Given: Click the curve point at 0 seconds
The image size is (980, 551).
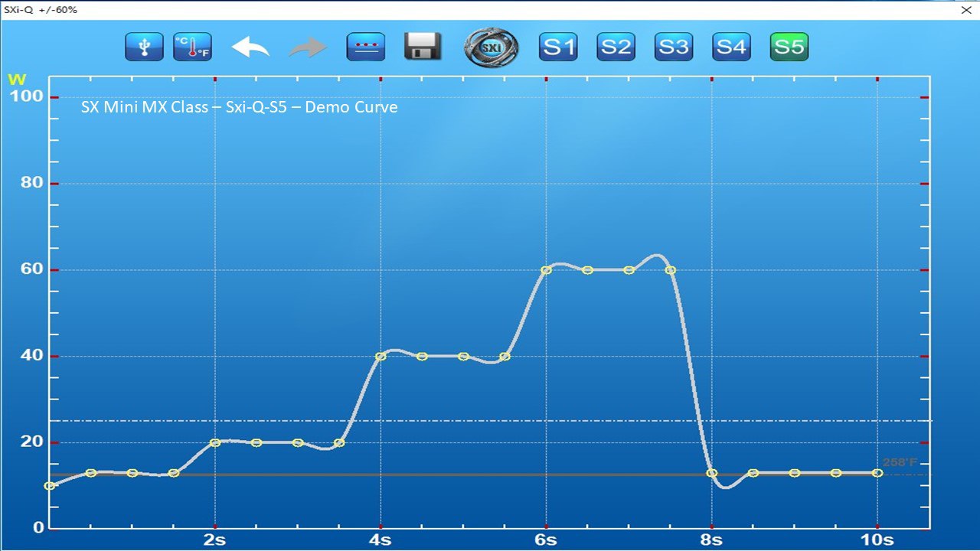Looking at the screenshot, I should pyautogui.click(x=50, y=486).
